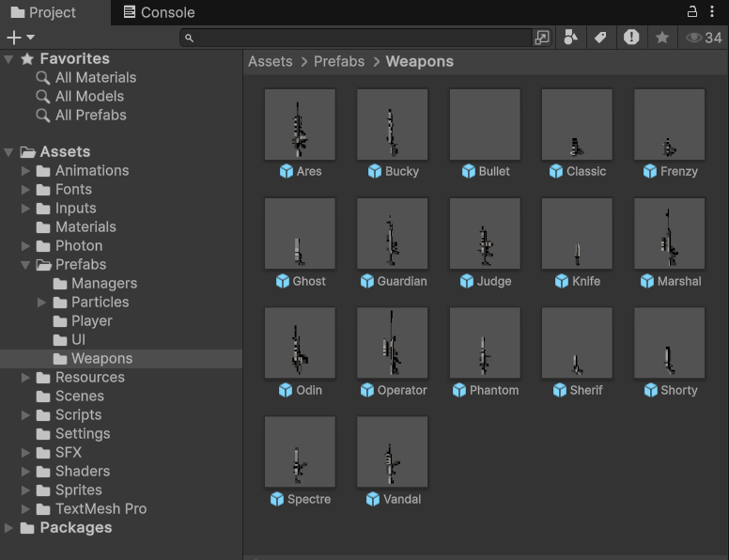Expand the Scripts folder
This screenshot has width=729, height=560.
click(25, 415)
